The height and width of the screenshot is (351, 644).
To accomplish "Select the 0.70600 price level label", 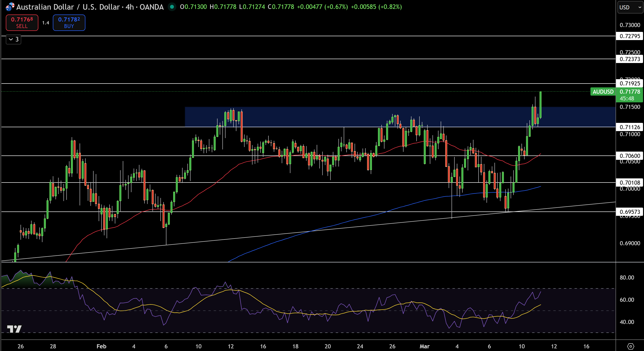I will (x=630, y=156).
